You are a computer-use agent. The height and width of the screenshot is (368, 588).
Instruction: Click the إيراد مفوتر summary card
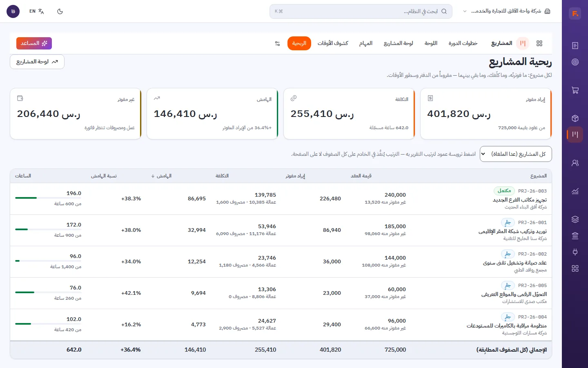(x=486, y=114)
